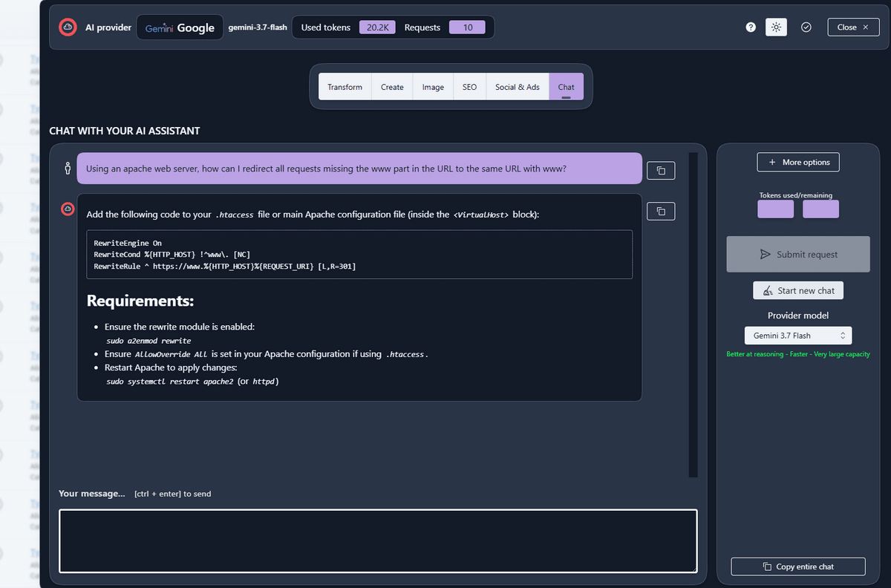Viewport: 891px width, 588px height.
Task: Select the Chat tab
Action: 567,87
